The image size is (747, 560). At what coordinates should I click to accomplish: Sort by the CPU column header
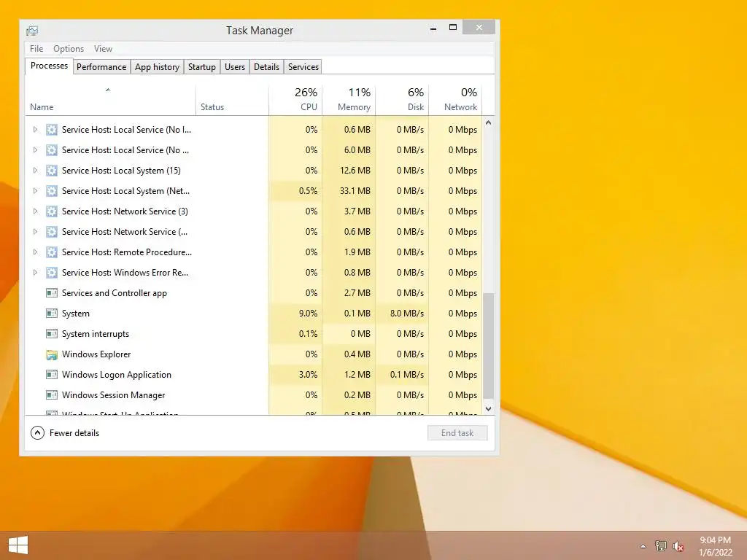pos(295,100)
